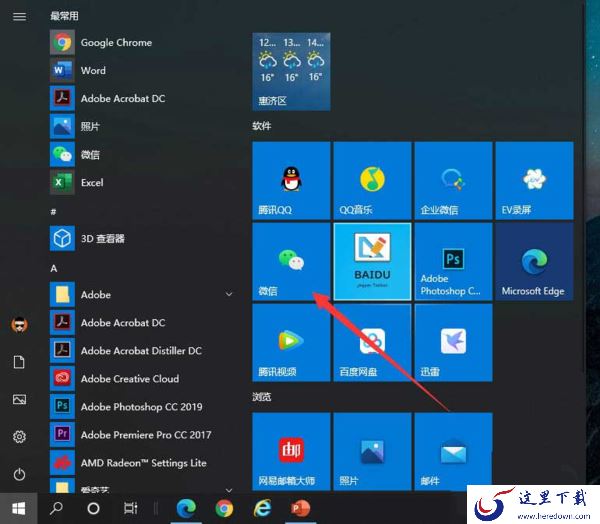Click the Power button

[19, 474]
